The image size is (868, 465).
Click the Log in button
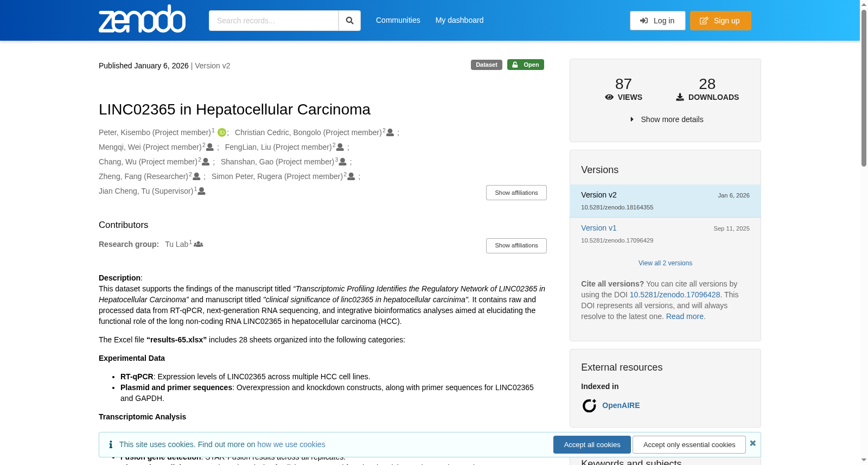658,21
